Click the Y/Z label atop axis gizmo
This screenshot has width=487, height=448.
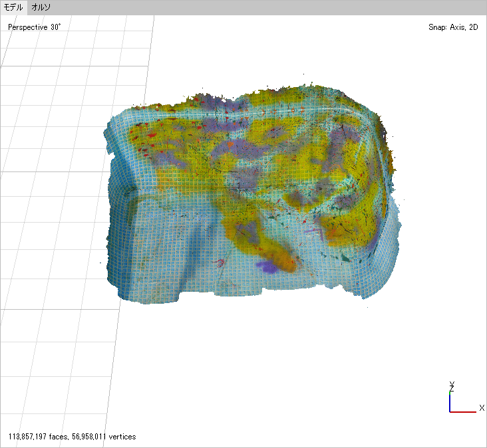coord(452,387)
